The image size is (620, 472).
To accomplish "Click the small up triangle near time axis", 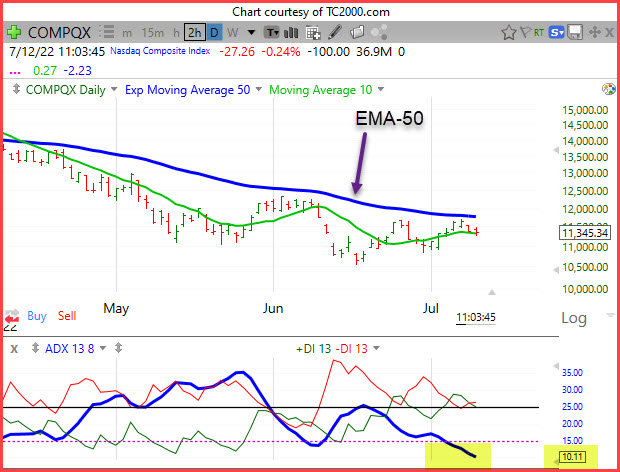I will 491,292.
